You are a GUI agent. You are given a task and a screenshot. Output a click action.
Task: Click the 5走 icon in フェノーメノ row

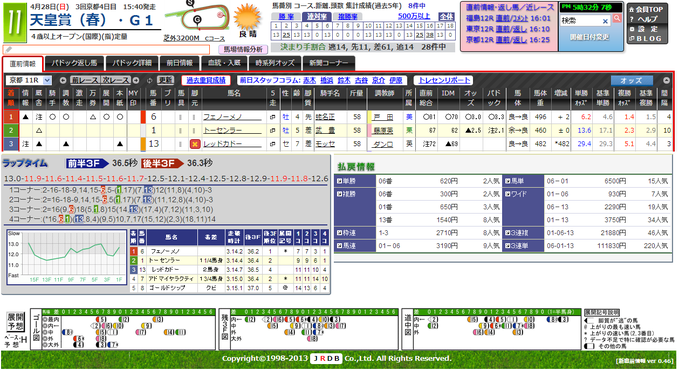pyautogui.click(x=272, y=117)
